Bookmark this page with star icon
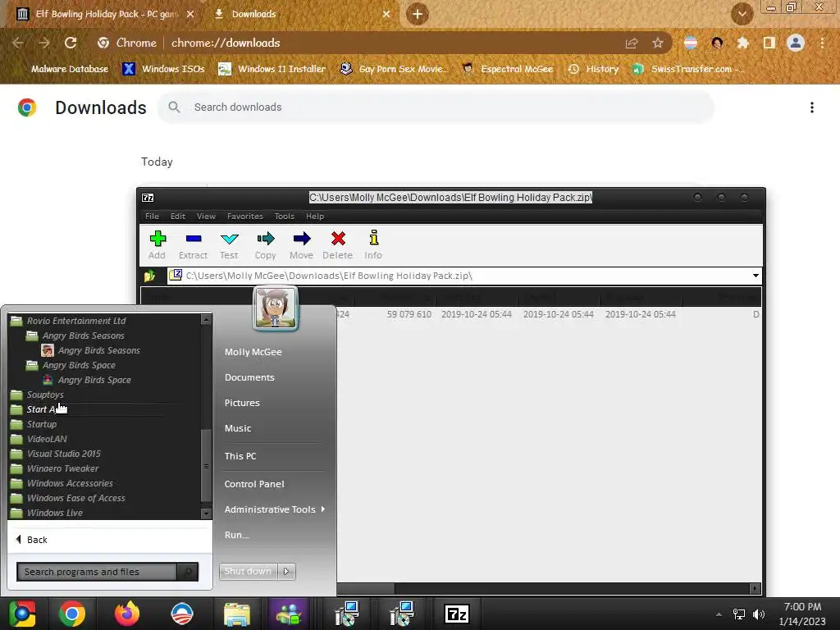The image size is (840, 630). click(658, 43)
